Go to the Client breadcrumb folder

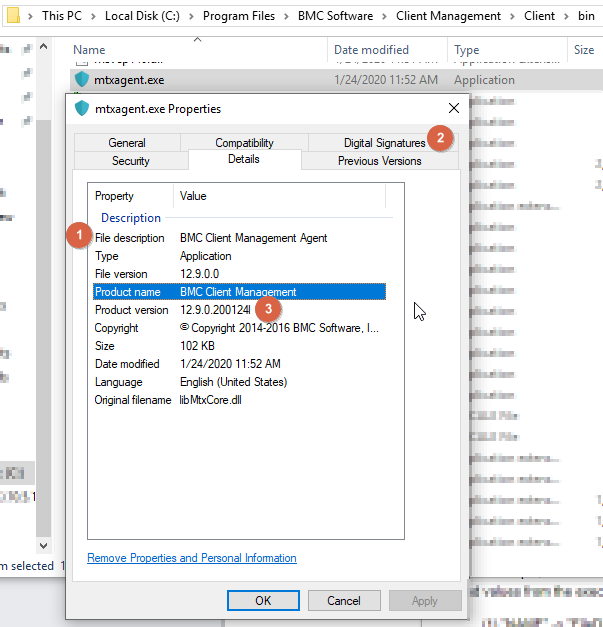pos(539,16)
